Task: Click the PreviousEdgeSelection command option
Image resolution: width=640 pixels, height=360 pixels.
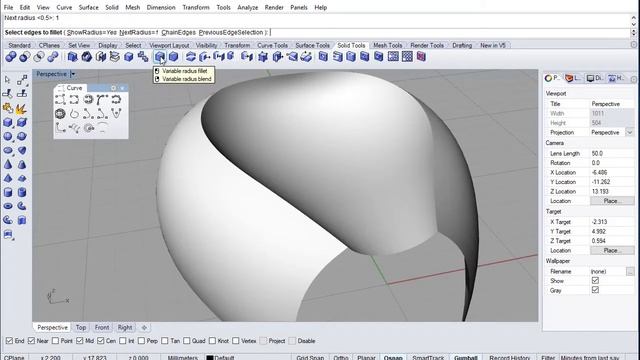Action: [x=231, y=32]
